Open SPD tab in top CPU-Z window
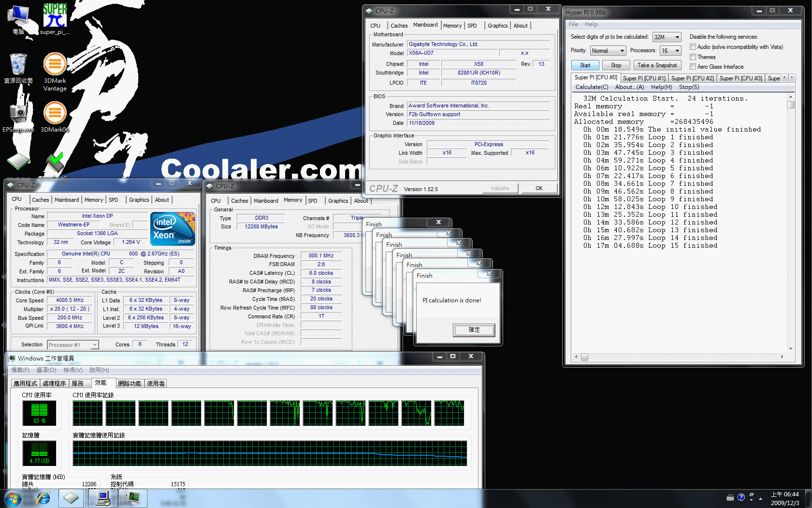 472,26
